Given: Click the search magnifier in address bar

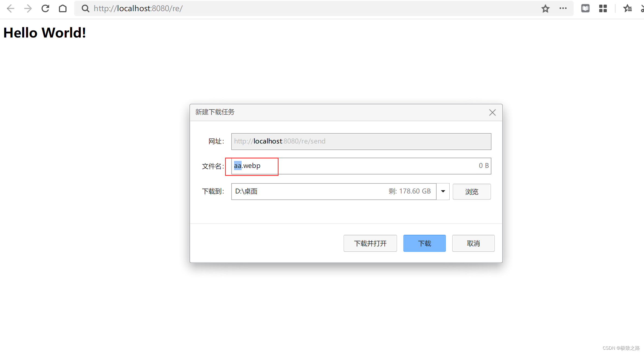Looking at the screenshot, I should click(x=86, y=9).
